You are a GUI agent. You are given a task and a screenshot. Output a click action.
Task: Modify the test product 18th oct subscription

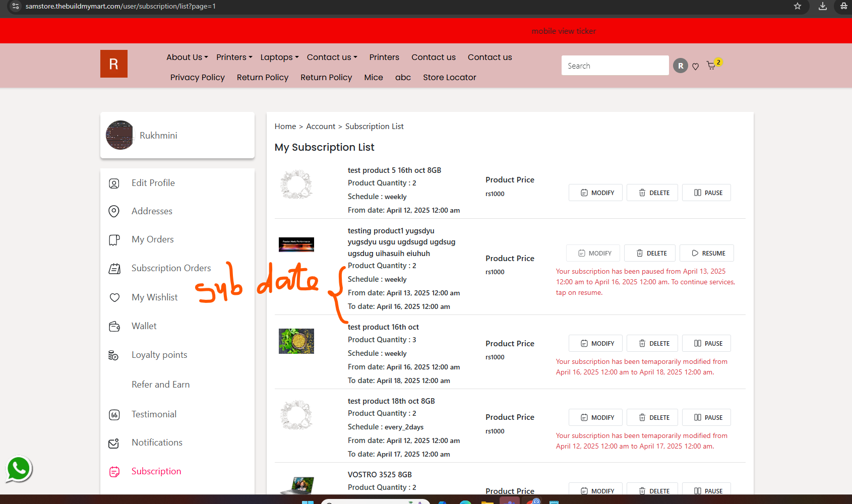coord(595,417)
